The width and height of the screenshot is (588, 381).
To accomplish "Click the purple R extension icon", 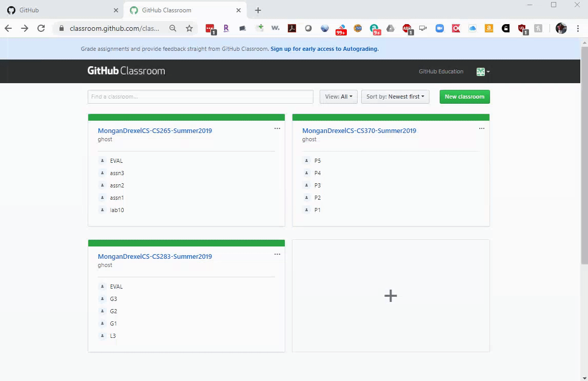I will [x=226, y=28].
